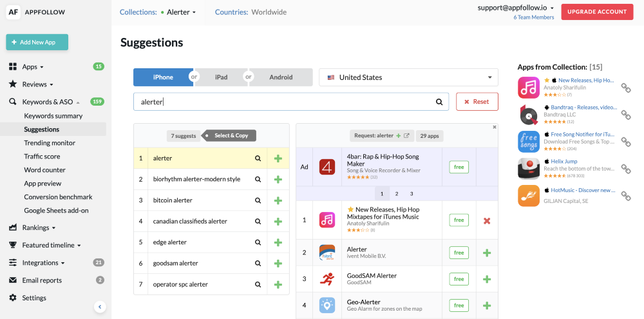
Task: Open the Helix Jump app icon
Action: [529, 169]
